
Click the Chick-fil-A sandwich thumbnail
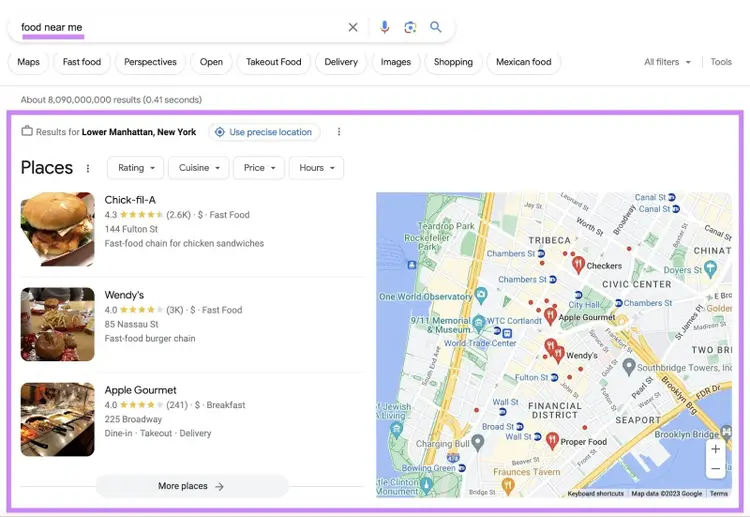pos(57,229)
